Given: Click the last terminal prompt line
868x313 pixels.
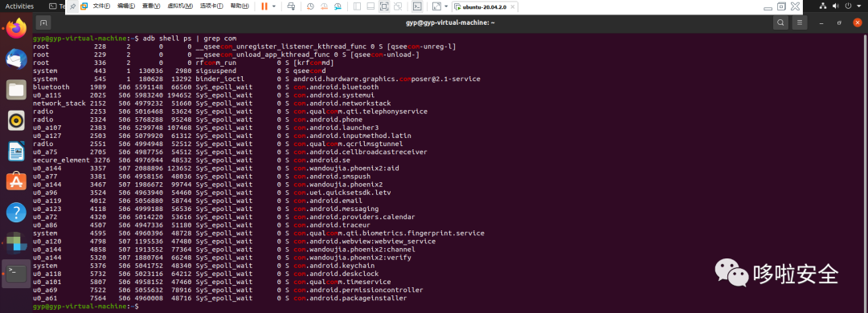Looking at the screenshot, I should click(86, 307).
